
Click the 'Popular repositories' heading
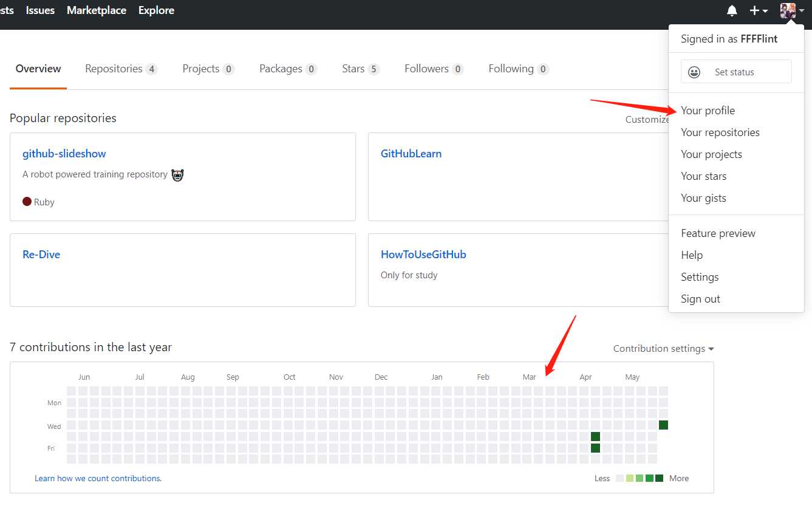click(x=63, y=118)
